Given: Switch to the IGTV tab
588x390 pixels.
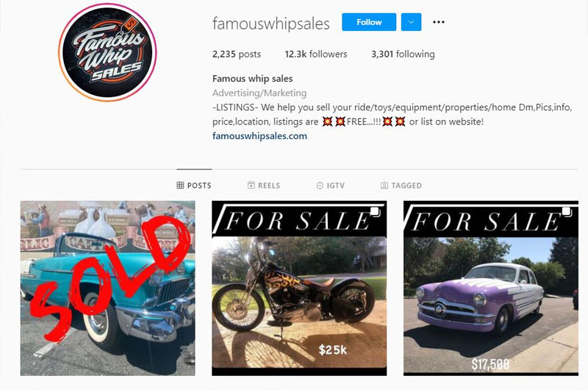Looking at the screenshot, I should pyautogui.click(x=330, y=185).
